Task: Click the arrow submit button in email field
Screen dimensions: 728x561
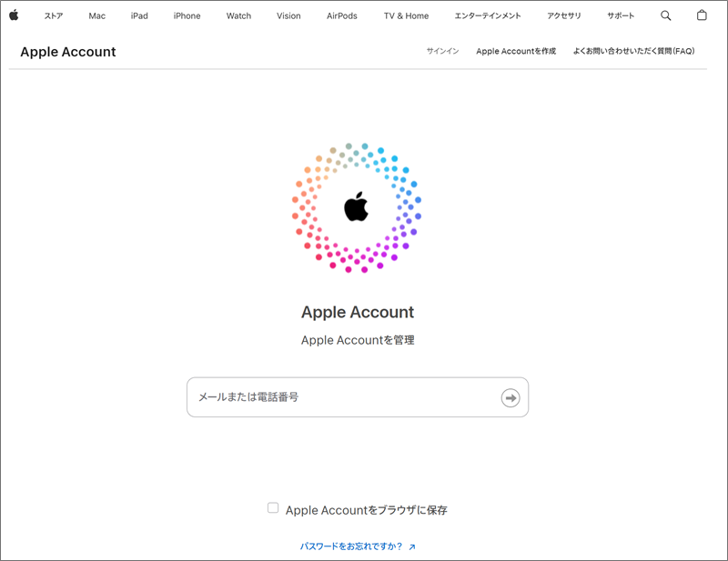Action: pos(511,397)
